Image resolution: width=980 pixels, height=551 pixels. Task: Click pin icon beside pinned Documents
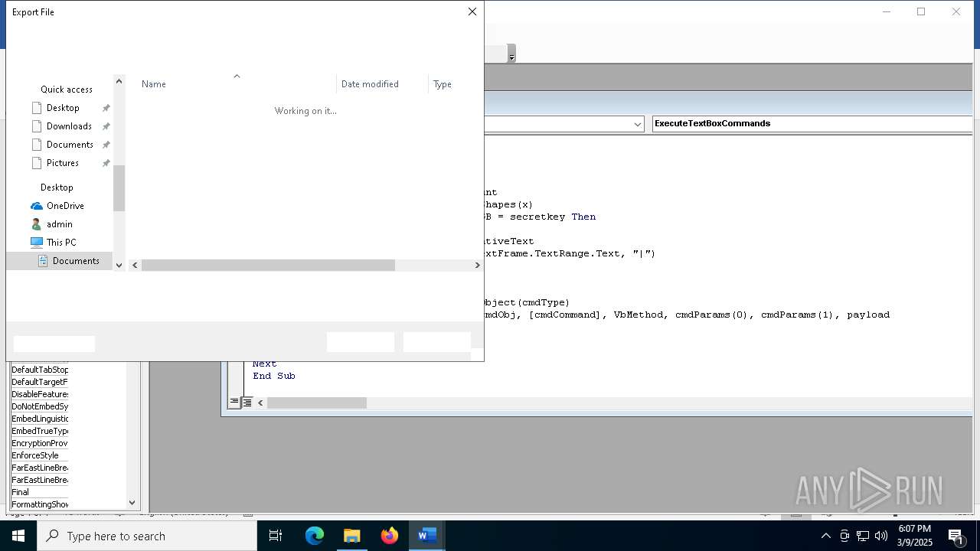click(106, 145)
